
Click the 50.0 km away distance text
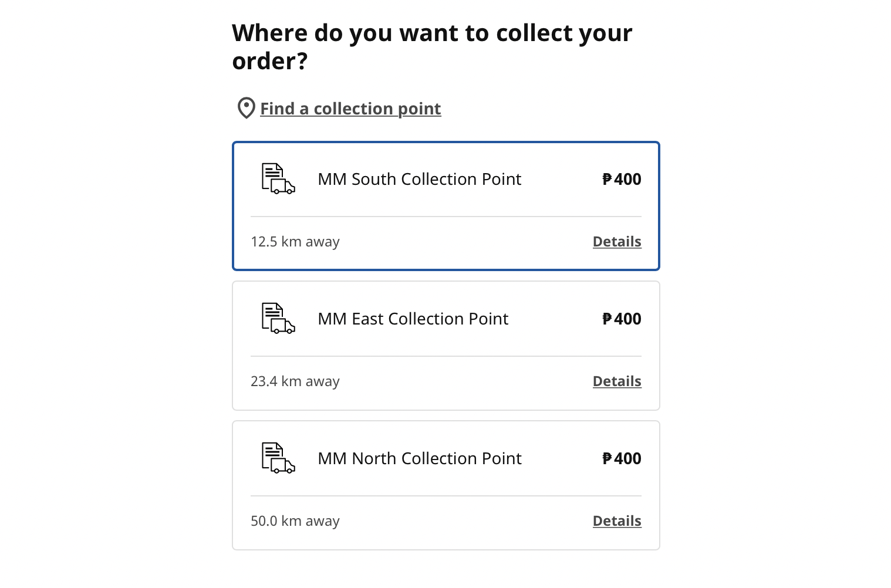pyautogui.click(x=295, y=521)
